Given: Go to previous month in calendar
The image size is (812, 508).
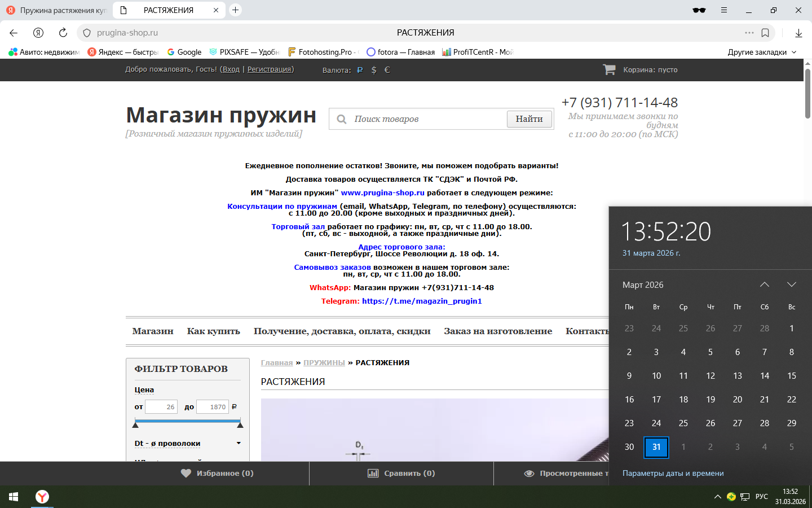Looking at the screenshot, I should (765, 284).
